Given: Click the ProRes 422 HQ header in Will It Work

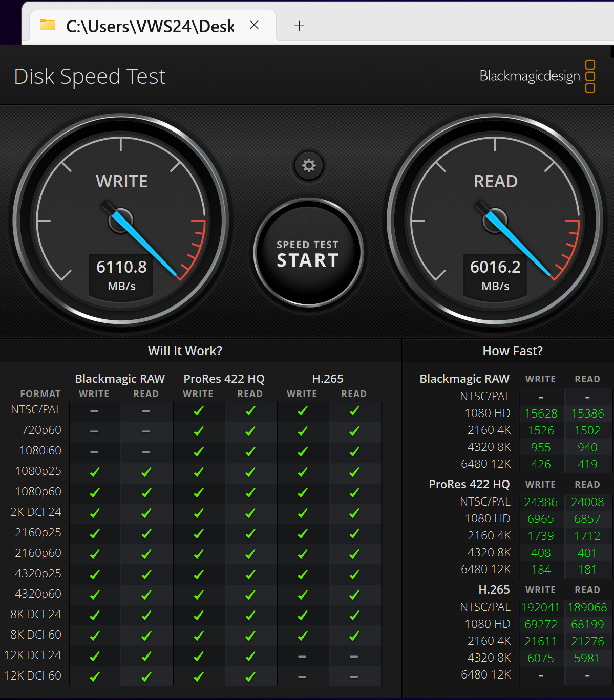Looking at the screenshot, I should (x=224, y=379).
